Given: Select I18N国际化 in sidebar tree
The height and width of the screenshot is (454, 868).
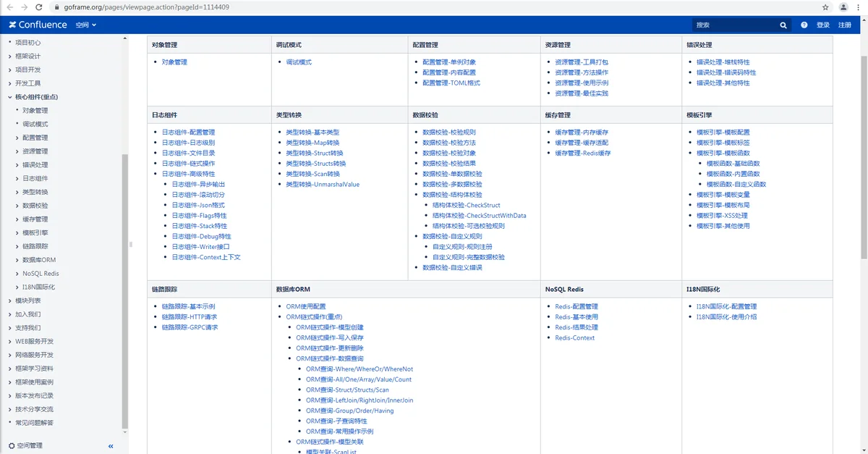Looking at the screenshot, I should (x=39, y=287).
